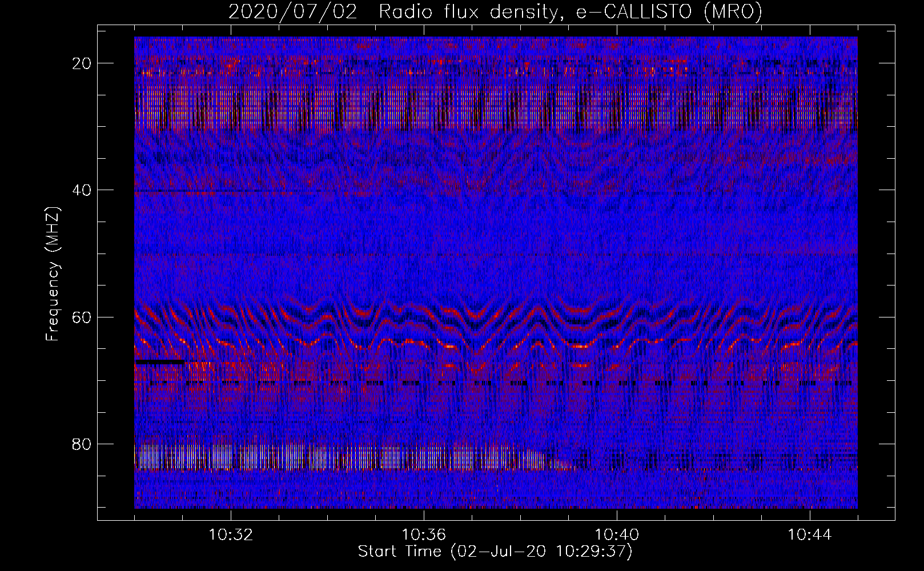Viewport: 924px width, 571px height.
Task: Click the 10:44 time tick label
Action: click(810, 535)
